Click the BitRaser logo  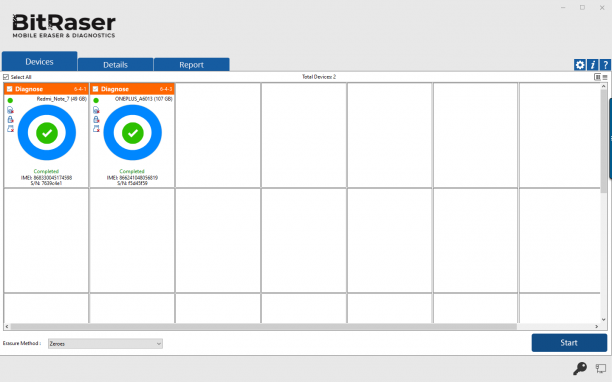pos(64,26)
